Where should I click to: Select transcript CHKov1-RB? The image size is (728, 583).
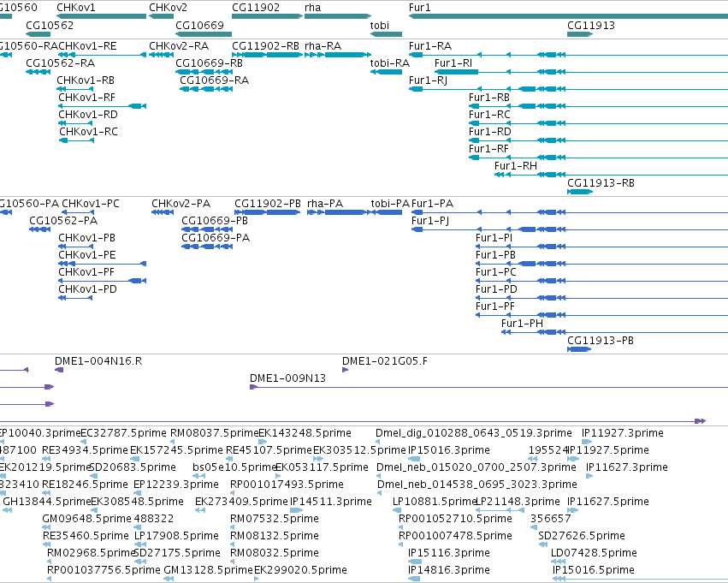coord(86,80)
